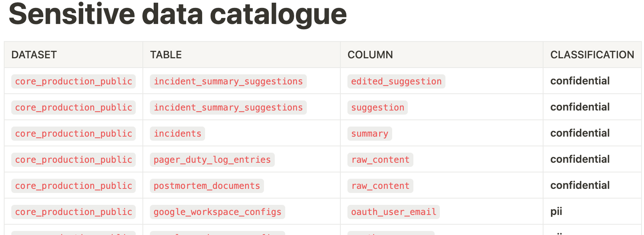Select incident_summary_suggestions in the edited_suggestion row
This screenshot has width=644, height=235.
(x=228, y=81)
